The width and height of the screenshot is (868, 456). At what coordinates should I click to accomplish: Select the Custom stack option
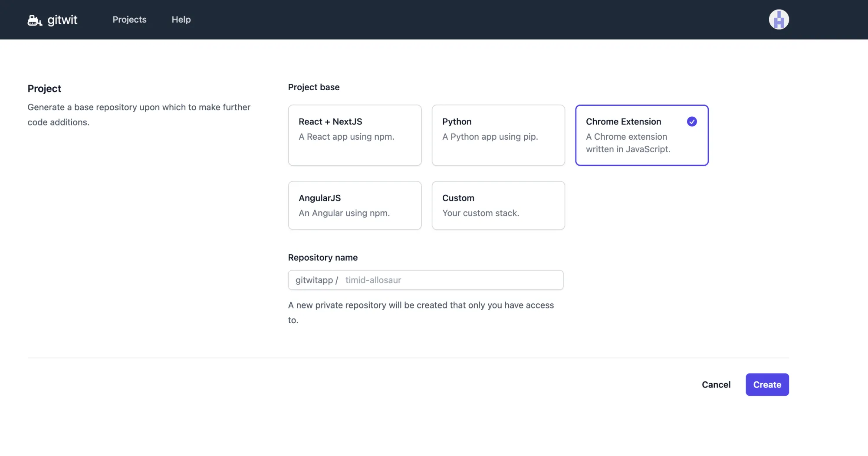click(x=498, y=205)
